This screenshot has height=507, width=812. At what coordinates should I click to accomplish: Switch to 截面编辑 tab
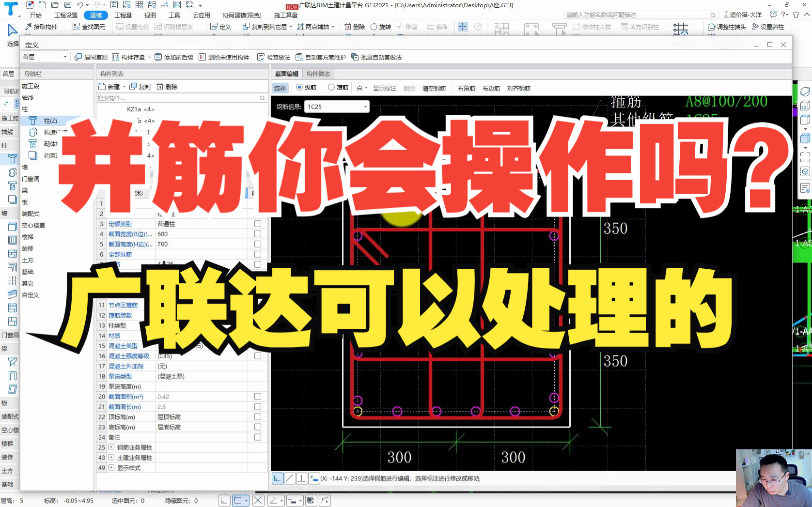[x=286, y=74]
